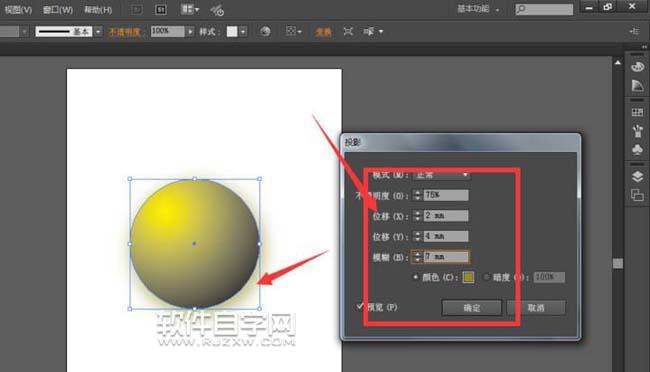Image resolution: width=650 pixels, height=372 pixels.
Task: Click the 取消 cancel button
Action: (x=536, y=308)
